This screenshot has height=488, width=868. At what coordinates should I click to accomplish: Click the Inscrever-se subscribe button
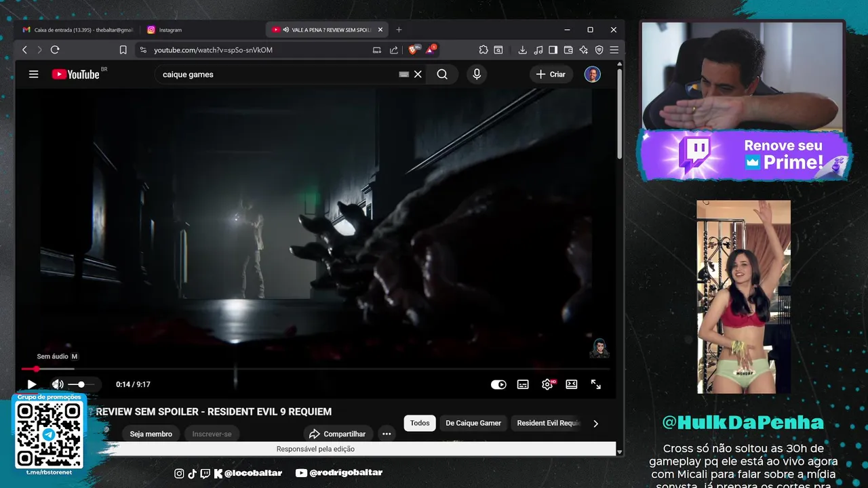click(x=212, y=434)
